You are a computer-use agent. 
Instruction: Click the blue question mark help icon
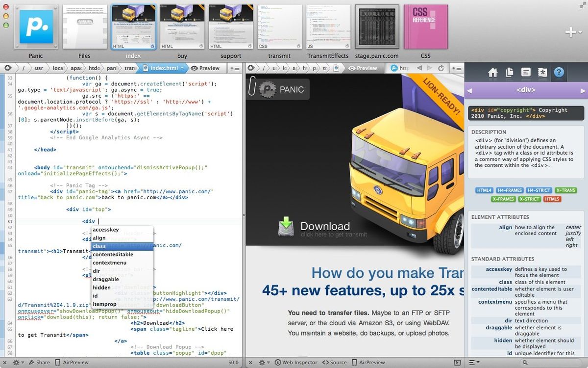[x=559, y=72]
